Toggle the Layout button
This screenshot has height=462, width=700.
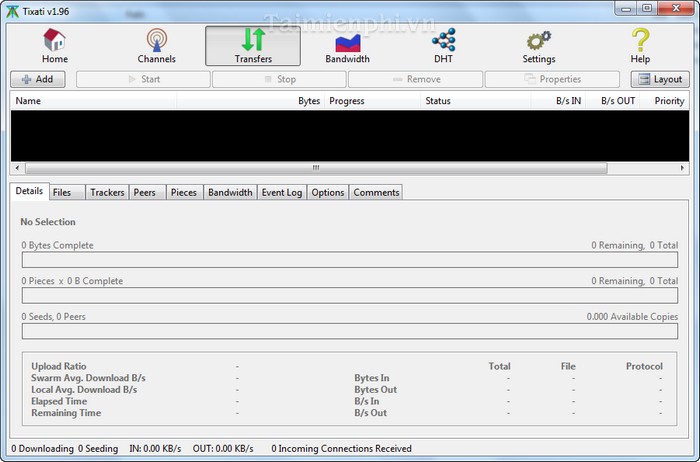[659, 79]
